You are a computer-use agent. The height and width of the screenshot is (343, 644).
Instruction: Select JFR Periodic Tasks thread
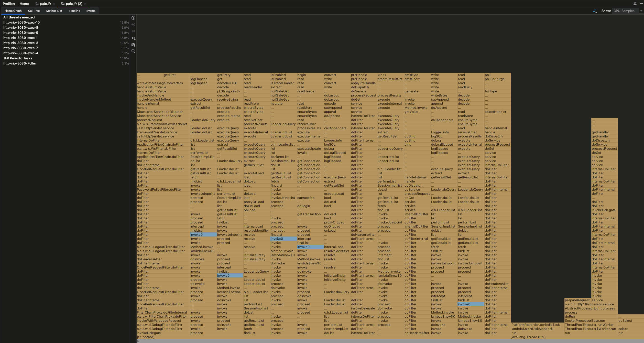click(18, 58)
